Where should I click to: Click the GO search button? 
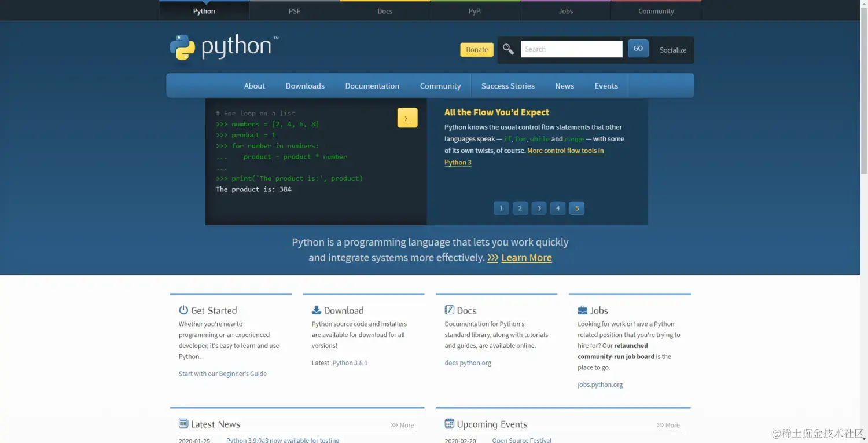point(638,49)
